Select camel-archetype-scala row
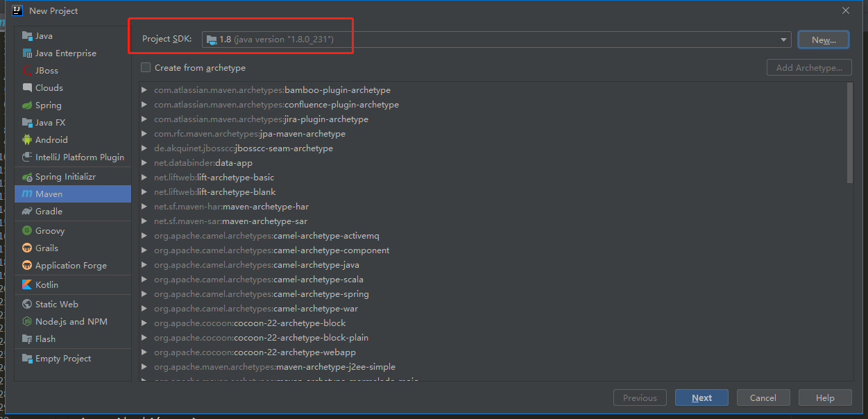Screen dimensions: 868x419 click(493, 280)
